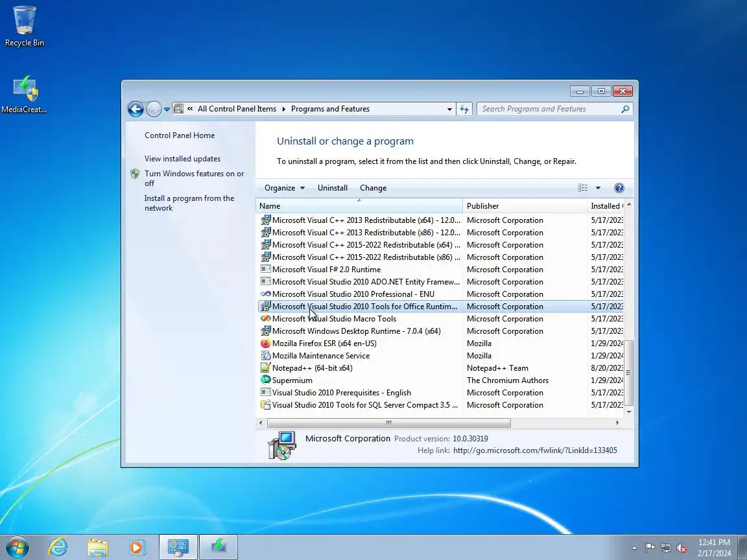Open Windows Explorer from the taskbar
This screenshot has width=747, height=560.
pos(98,547)
